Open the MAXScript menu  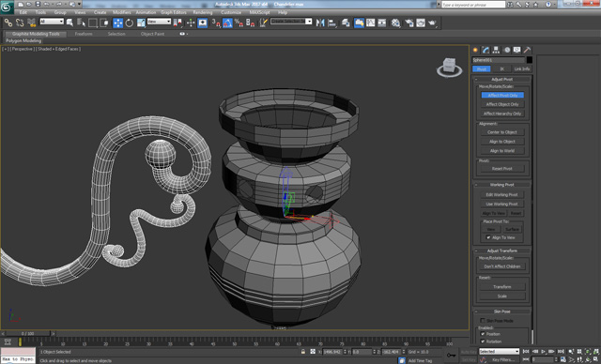(259, 12)
